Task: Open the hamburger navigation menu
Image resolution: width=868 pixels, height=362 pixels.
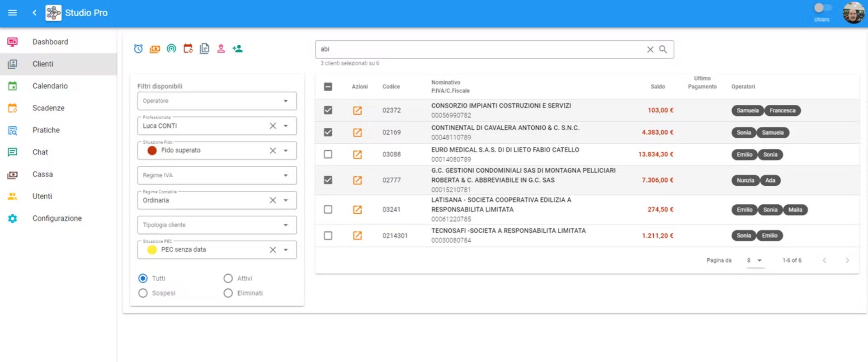Action: 13,13
